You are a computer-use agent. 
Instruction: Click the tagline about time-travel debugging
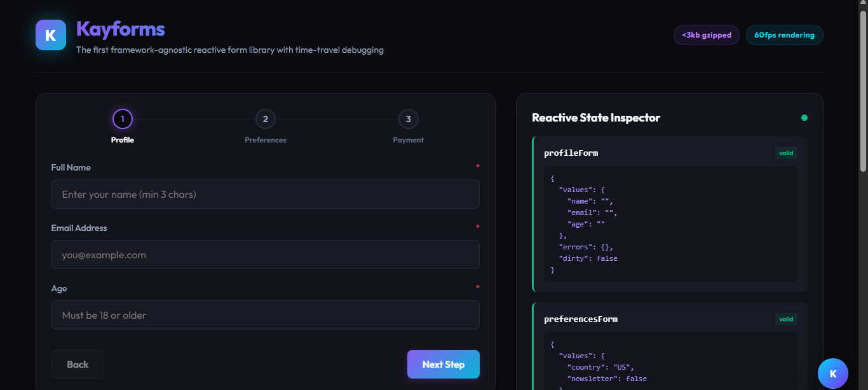tap(230, 50)
